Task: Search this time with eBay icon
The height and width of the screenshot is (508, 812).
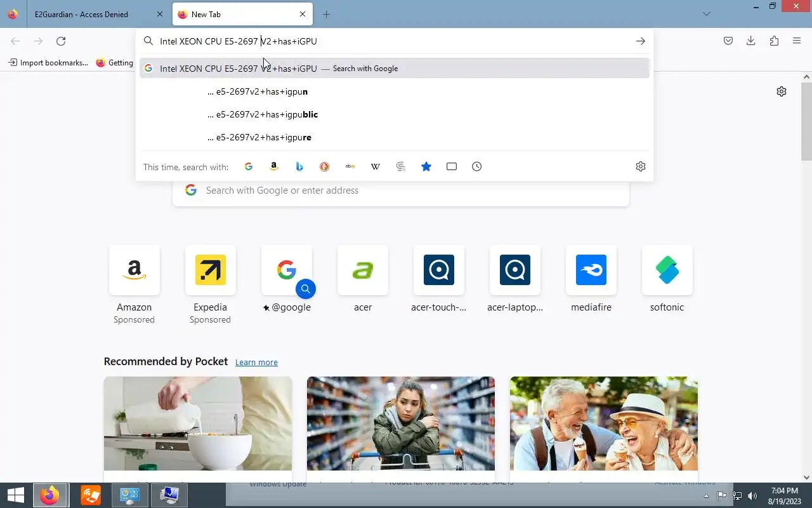Action: pos(350,166)
